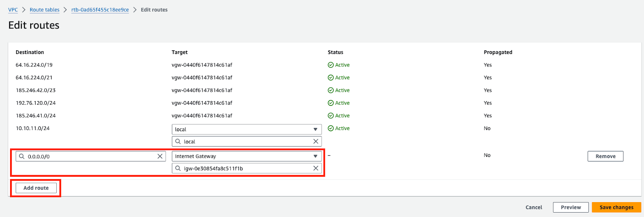Image resolution: width=644 pixels, height=217 pixels.
Task: Cancel editing the routes
Action: (x=534, y=207)
